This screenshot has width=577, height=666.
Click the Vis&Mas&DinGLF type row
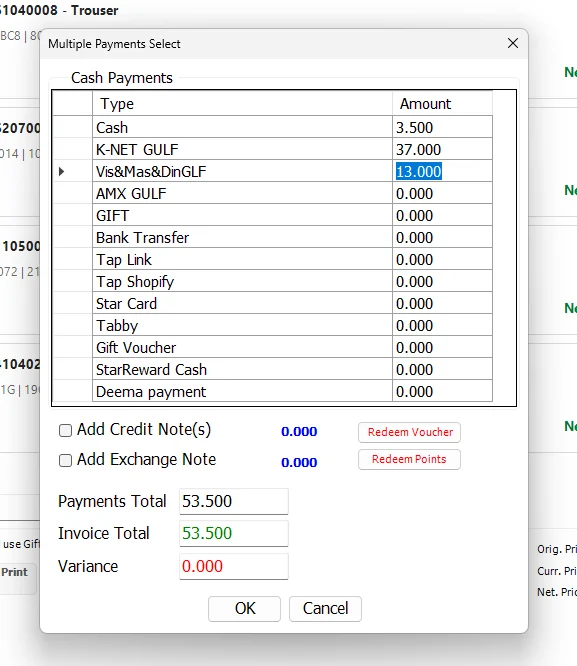click(x=242, y=171)
